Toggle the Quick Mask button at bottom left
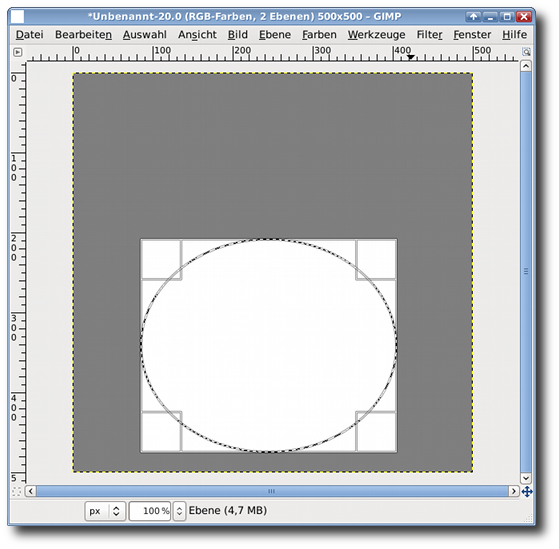Screen dimensions: 559x549 pos(17,492)
